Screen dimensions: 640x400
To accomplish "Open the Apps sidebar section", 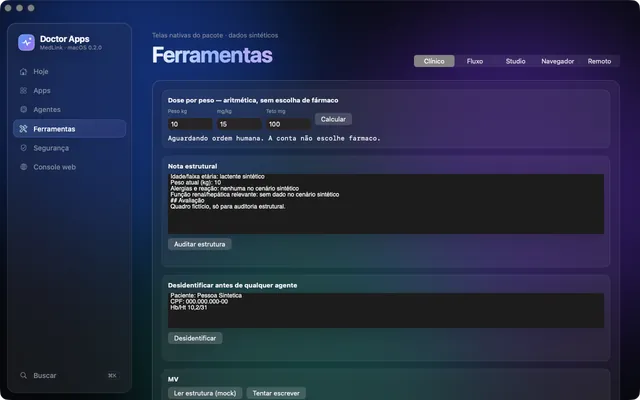I will [69, 91].
